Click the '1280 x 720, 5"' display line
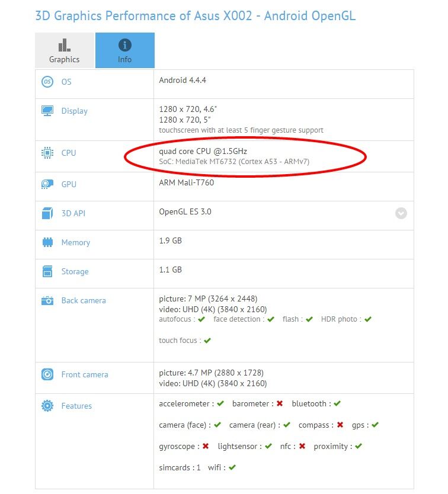This screenshot has width=448, height=494. pos(185,120)
